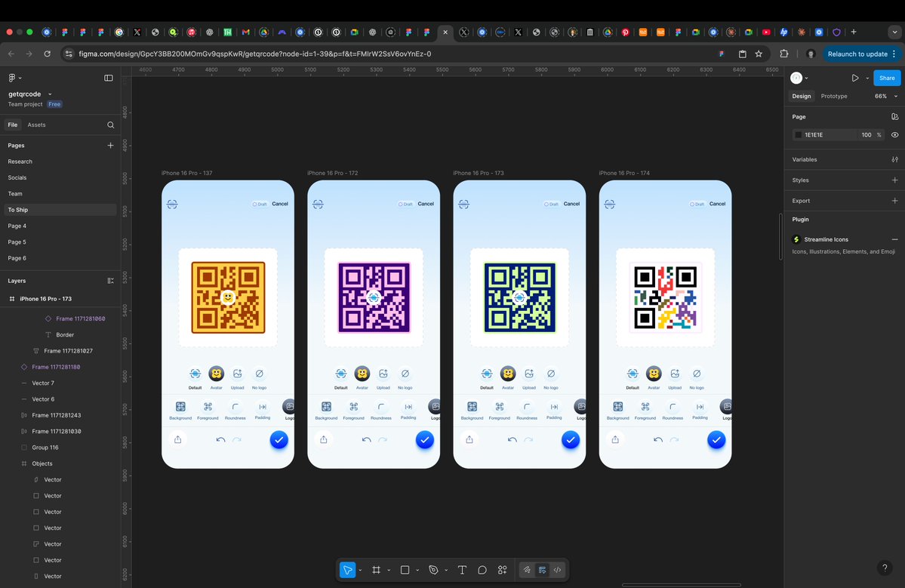Screen dimensions: 905x588
Task: Open the Socials page
Action: [x=17, y=177]
